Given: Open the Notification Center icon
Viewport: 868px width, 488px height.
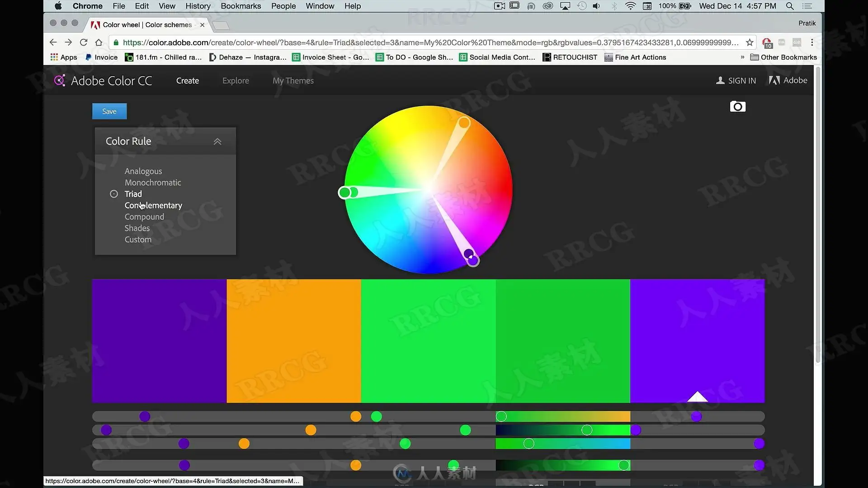Looking at the screenshot, I should point(807,6).
